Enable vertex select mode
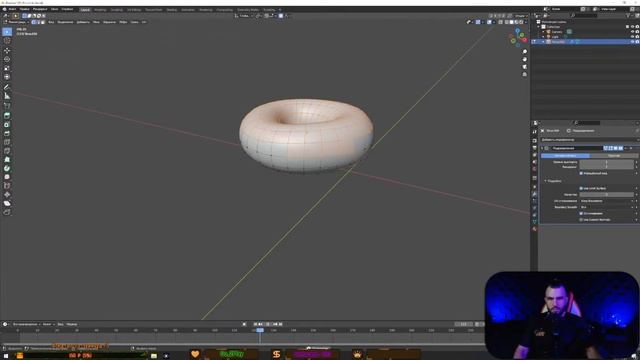This screenshot has height=360, width=640. tap(34, 22)
